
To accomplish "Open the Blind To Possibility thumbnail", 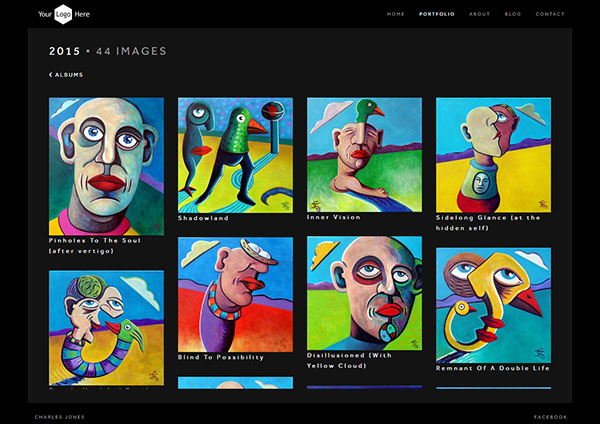I will tap(235, 294).
